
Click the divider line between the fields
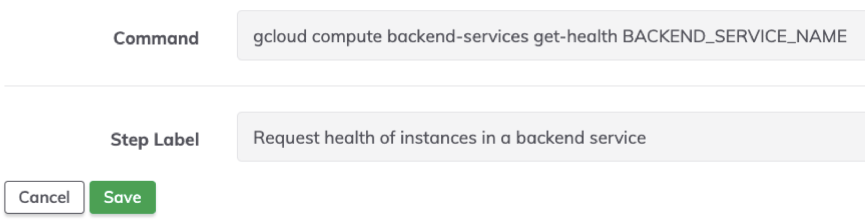(x=435, y=86)
